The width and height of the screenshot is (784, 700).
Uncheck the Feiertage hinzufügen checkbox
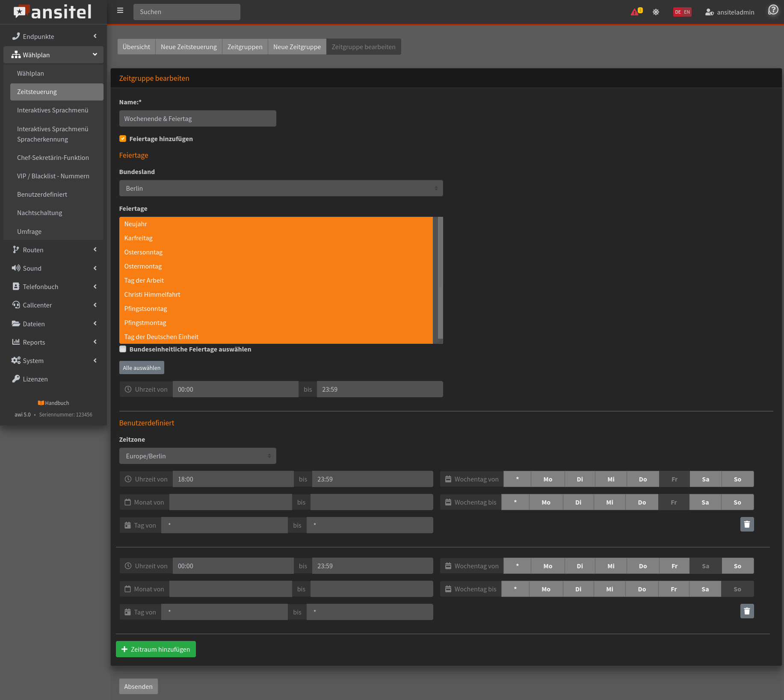[x=123, y=139]
